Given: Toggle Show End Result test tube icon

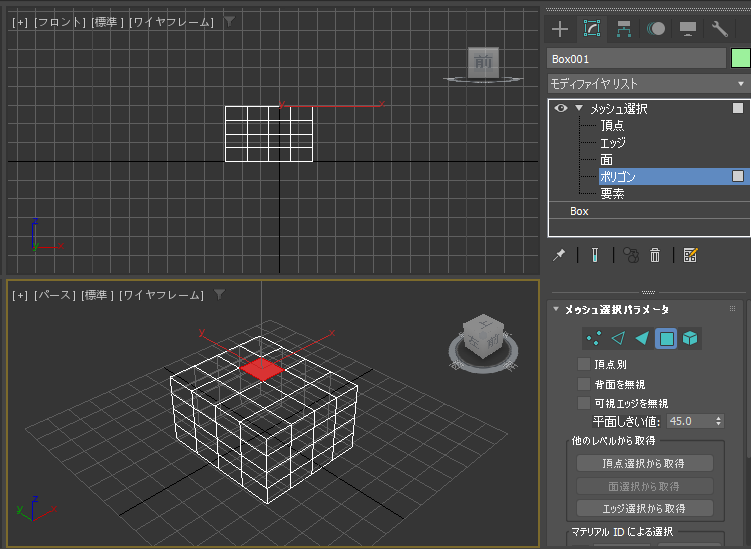Looking at the screenshot, I should coord(595,255).
